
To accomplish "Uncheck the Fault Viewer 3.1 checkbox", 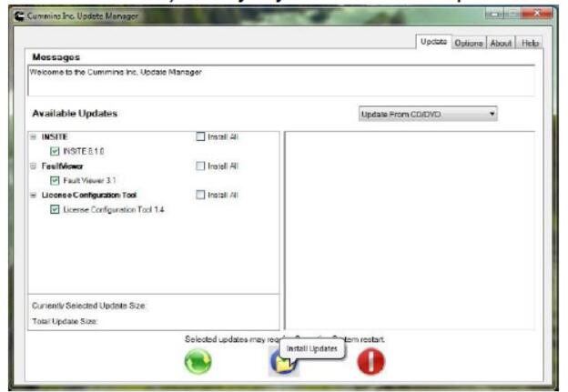I will coord(55,180).
